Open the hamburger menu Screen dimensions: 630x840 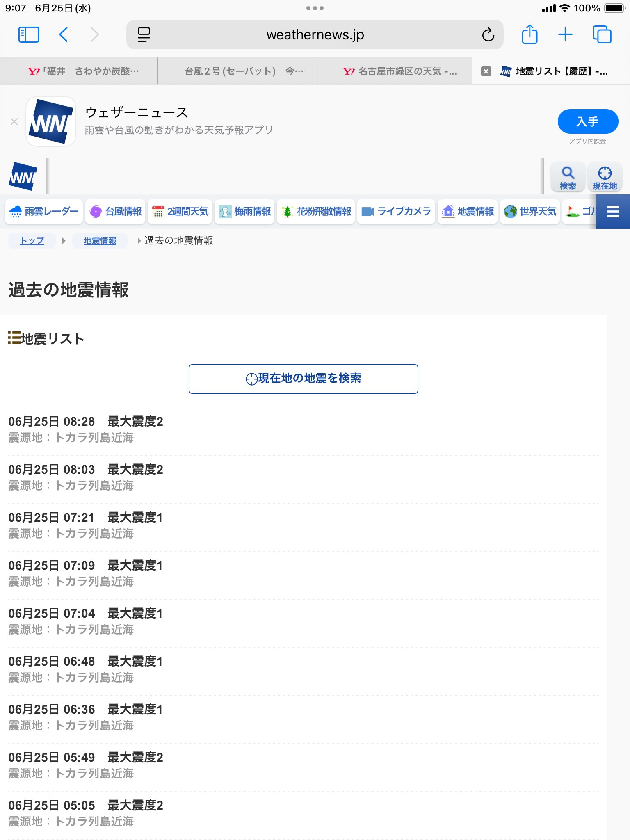(x=613, y=212)
